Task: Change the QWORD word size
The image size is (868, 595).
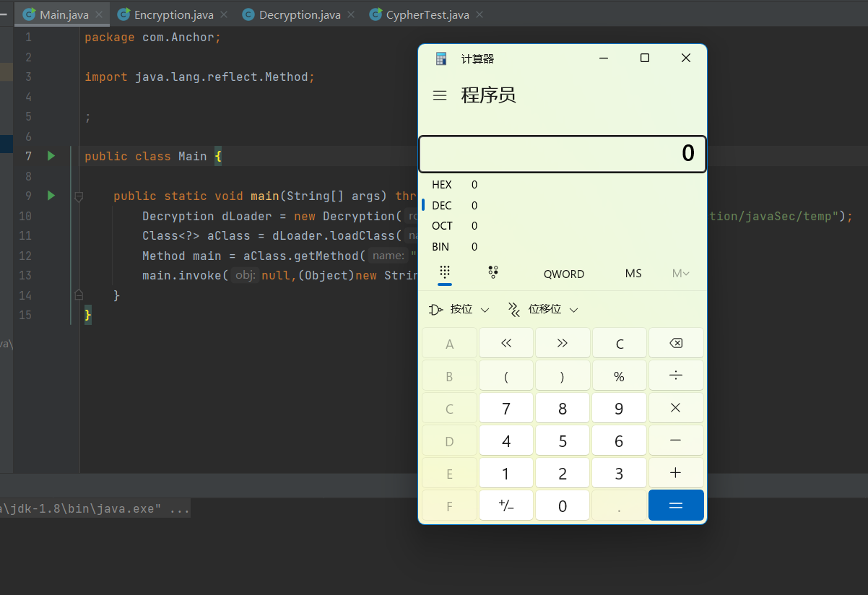Action: coord(564,274)
